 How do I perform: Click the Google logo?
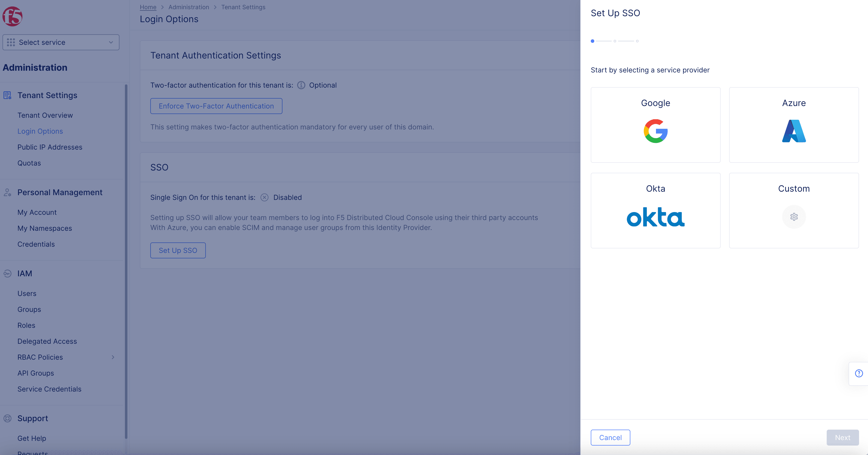[656, 131]
